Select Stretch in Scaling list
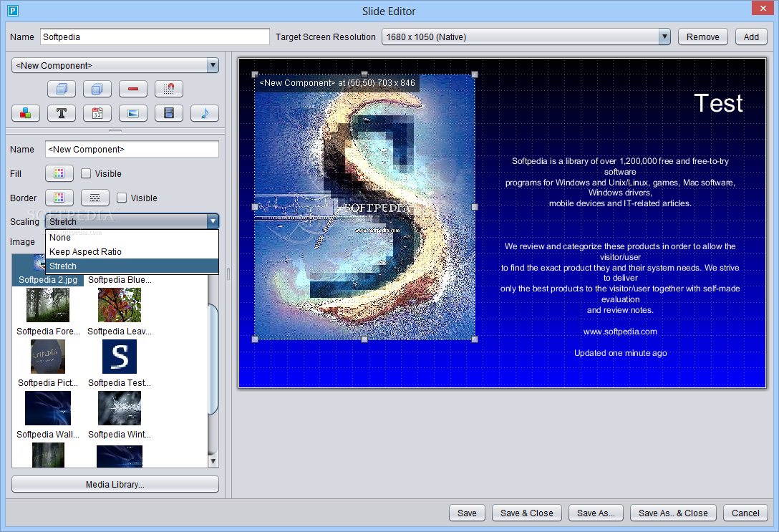The height and width of the screenshot is (532, 779). point(132,266)
